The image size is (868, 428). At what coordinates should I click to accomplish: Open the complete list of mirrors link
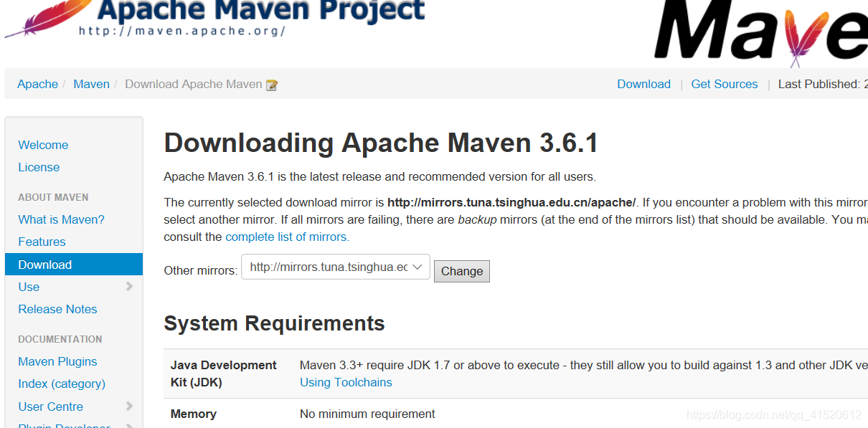[287, 237]
